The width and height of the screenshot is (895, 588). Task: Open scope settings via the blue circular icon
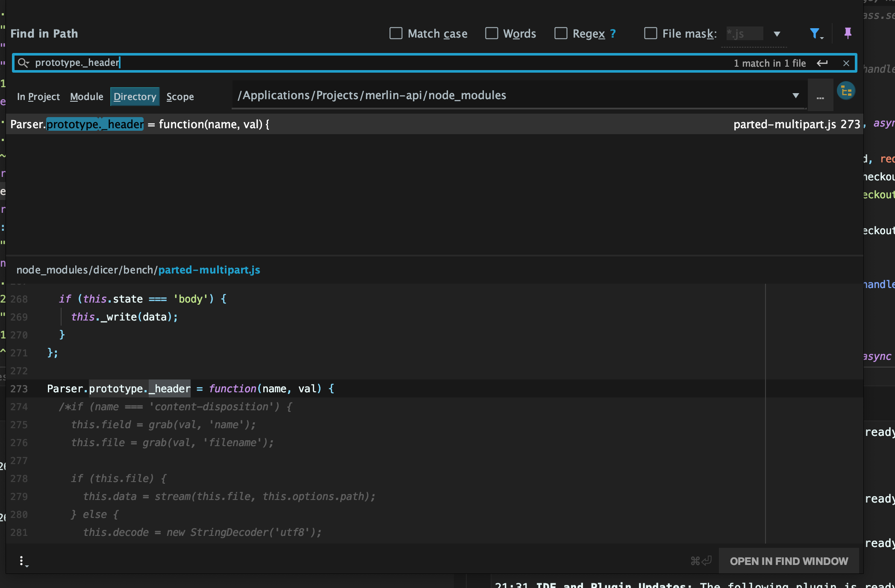(846, 91)
